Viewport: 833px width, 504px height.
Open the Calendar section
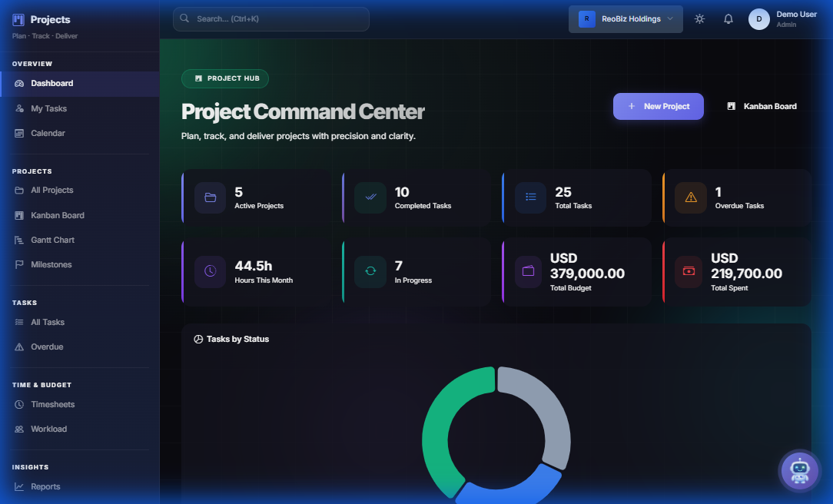(48, 133)
